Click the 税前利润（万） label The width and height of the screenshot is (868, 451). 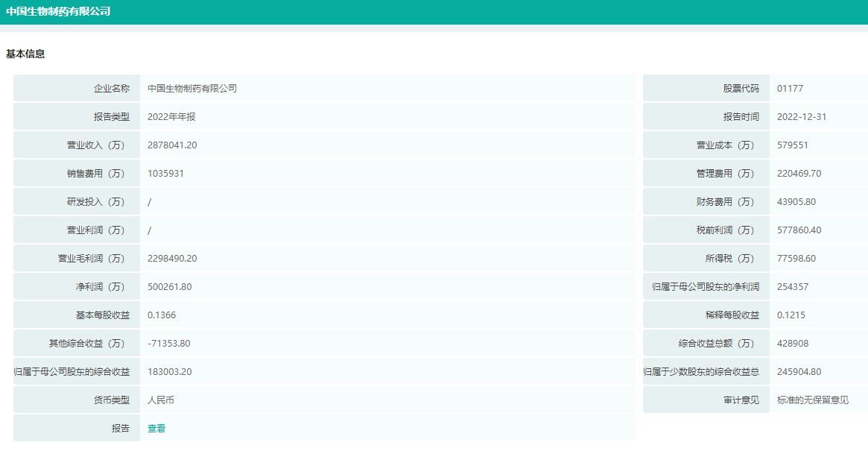[x=727, y=230]
